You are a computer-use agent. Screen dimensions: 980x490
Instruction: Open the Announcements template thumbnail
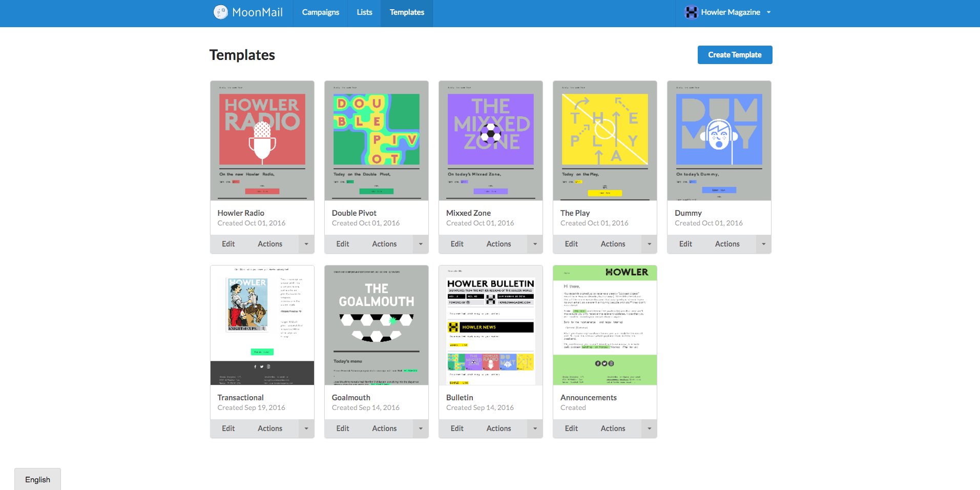[x=605, y=325]
